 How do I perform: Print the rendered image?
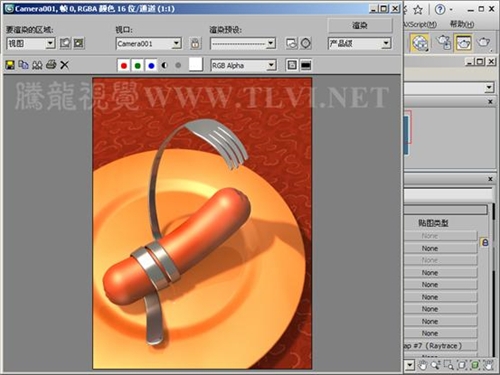51,64
